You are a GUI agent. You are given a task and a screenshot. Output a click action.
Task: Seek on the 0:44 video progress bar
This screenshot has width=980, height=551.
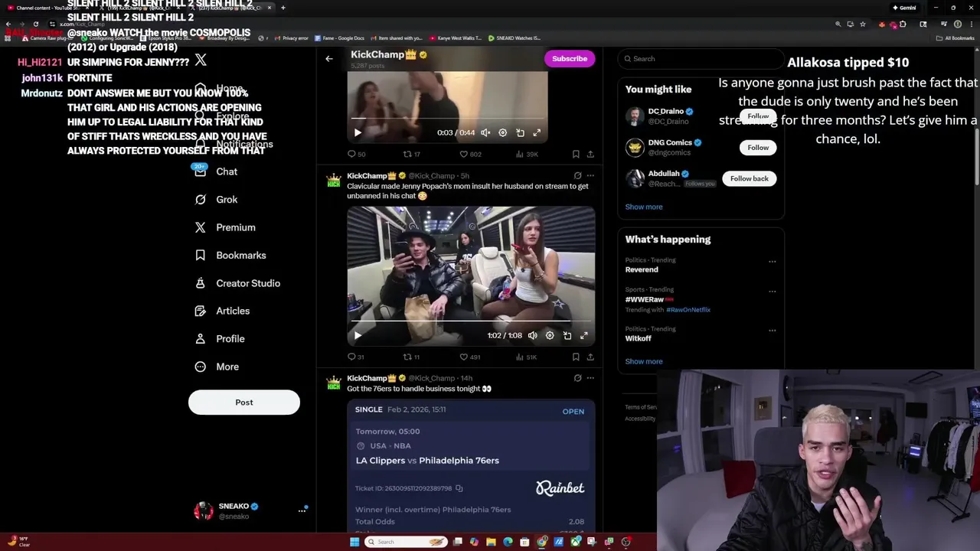[x=447, y=119]
